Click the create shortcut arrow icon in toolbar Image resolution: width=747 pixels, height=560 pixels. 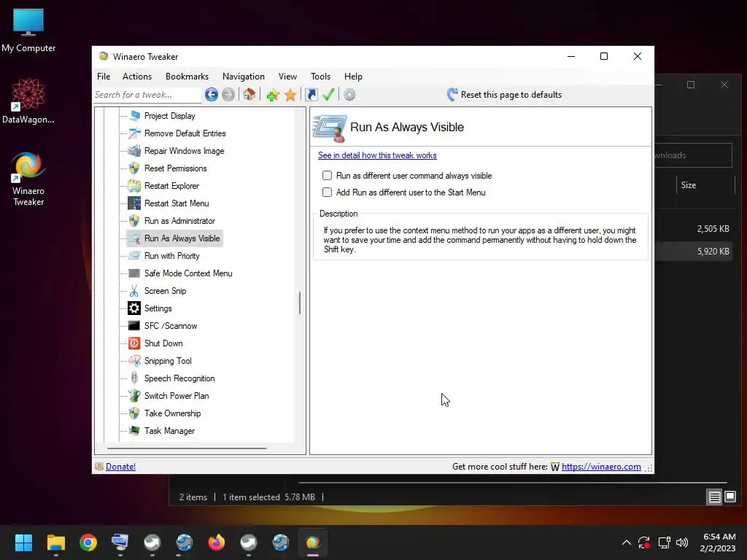point(311,95)
